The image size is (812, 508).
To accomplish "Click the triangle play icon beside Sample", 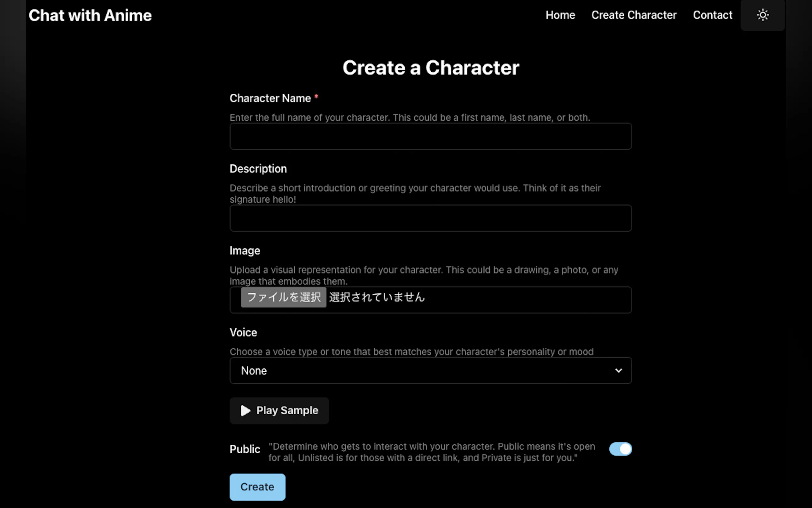I will click(x=246, y=410).
